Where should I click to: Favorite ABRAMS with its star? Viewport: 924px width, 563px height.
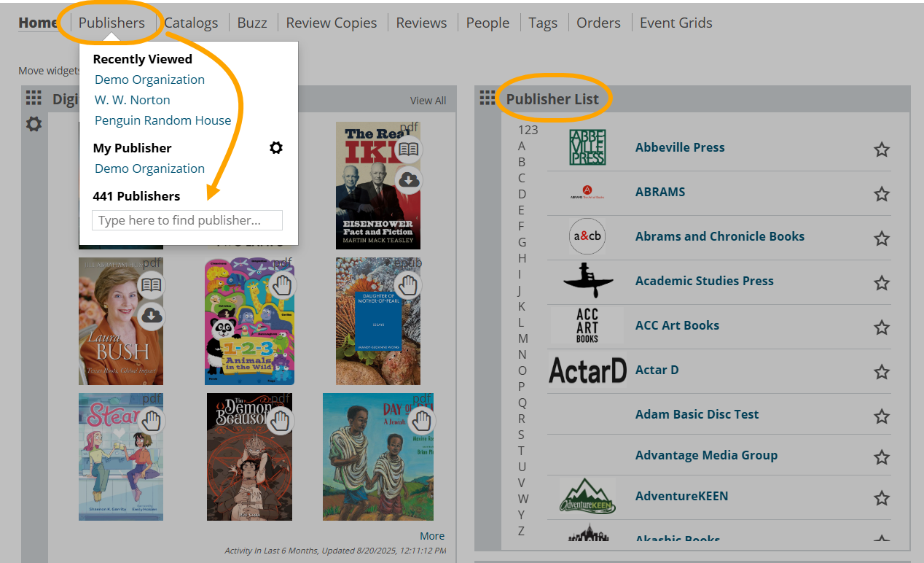coord(882,194)
